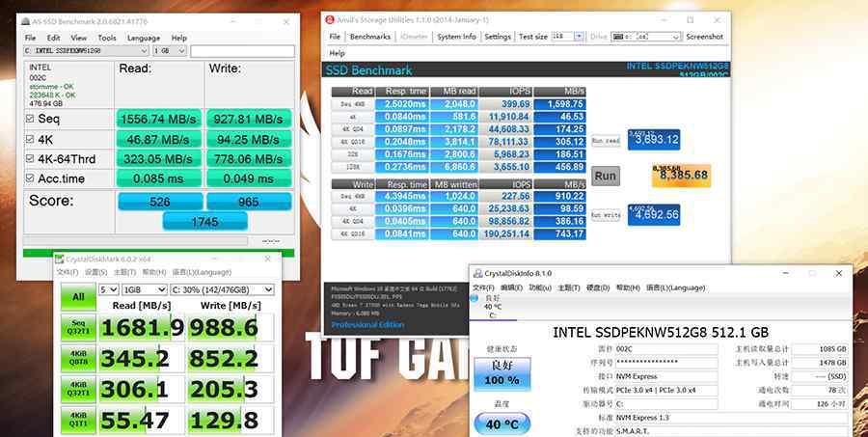
Task: Open the 设置(S) menu in CrystalDiskMark
Action: (96, 272)
